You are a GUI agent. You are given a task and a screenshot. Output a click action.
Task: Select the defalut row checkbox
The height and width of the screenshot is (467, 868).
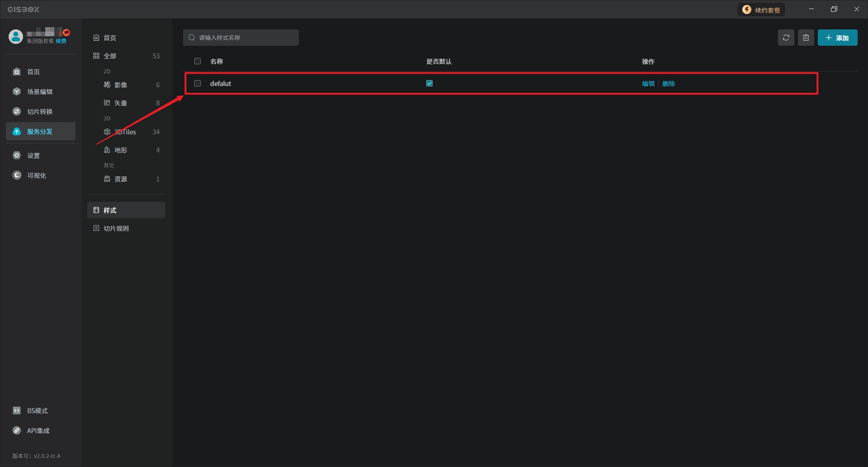pos(198,83)
